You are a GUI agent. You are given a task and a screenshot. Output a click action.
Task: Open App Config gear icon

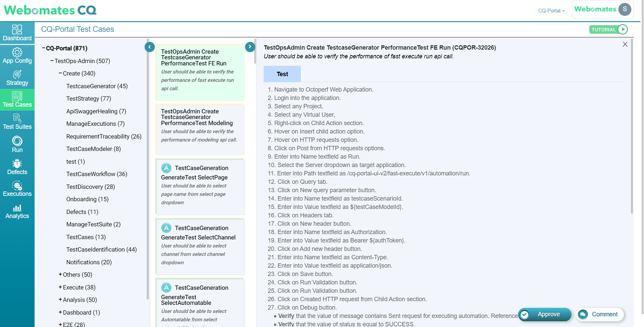click(17, 52)
